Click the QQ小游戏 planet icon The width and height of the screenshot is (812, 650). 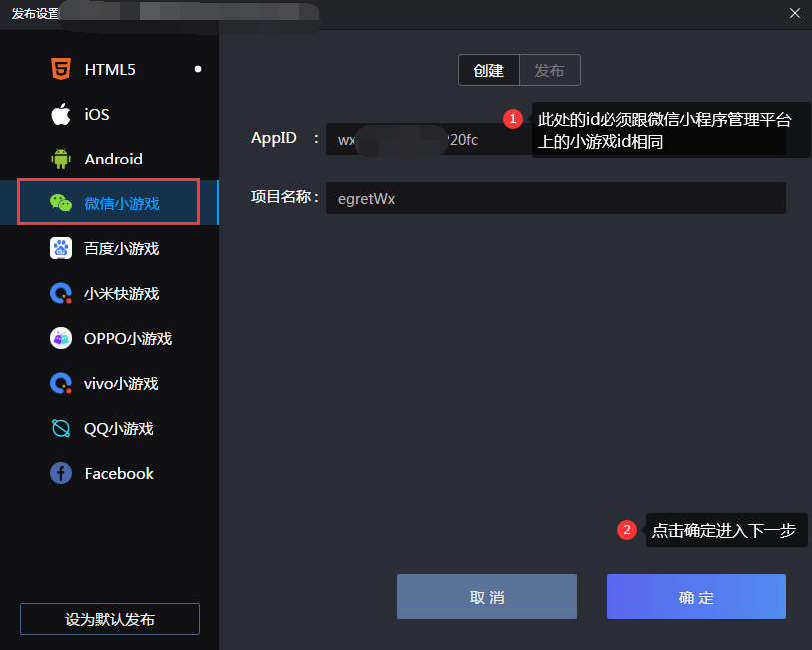(x=61, y=428)
